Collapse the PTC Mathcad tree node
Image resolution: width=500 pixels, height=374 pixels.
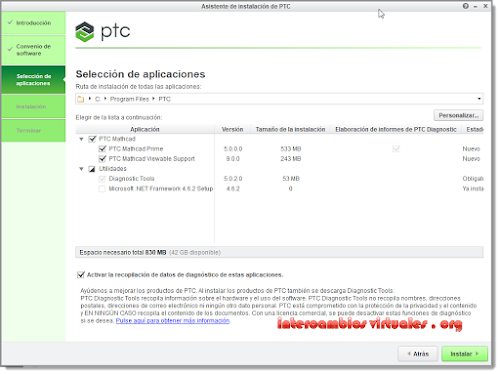81,139
